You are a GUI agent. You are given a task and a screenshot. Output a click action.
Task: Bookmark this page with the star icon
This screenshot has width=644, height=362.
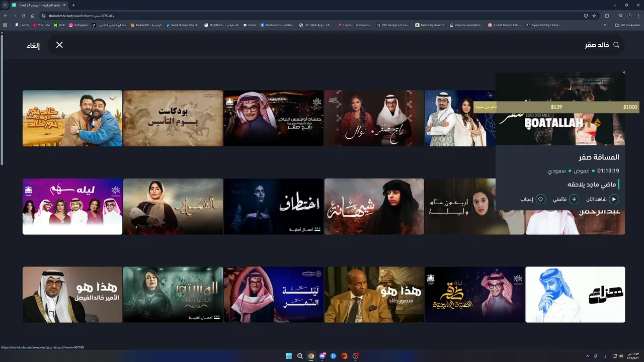594,16
